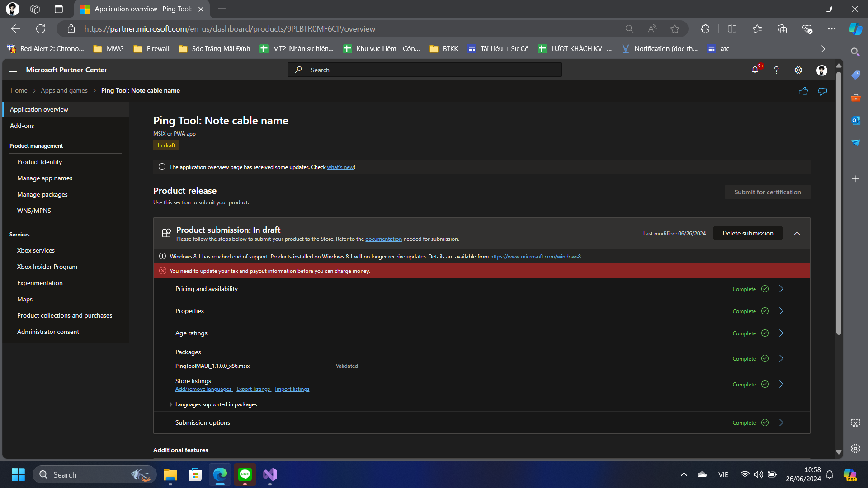Click the thumbs up feedback icon
The width and height of the screenshot is (868, 488).
point(803,91)
